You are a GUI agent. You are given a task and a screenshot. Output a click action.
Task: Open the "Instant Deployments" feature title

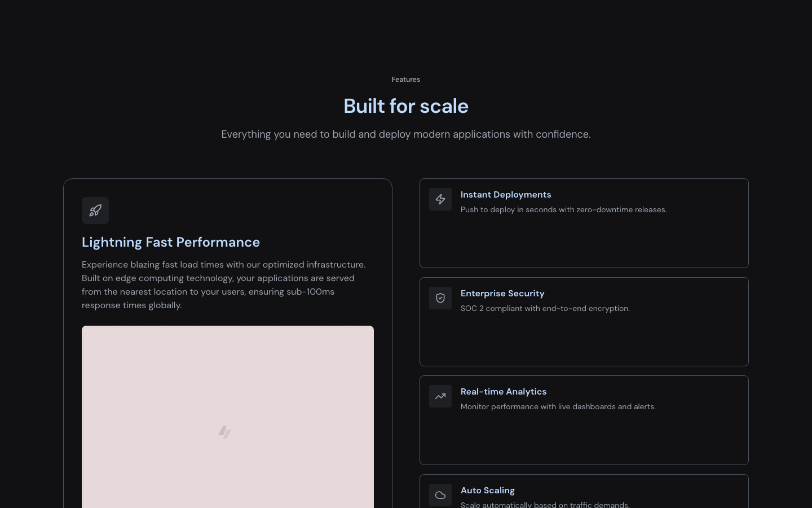(506, 195)
